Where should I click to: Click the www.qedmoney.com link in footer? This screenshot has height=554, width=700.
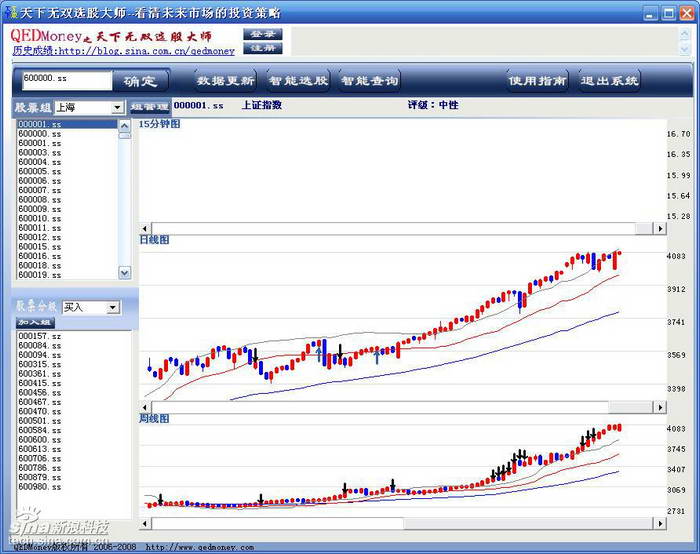pos(200,547)
